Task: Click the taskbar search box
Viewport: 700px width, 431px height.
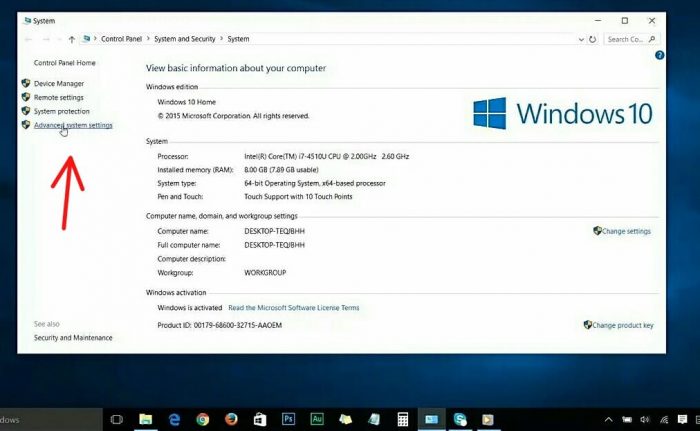Action: pos(51,420)
